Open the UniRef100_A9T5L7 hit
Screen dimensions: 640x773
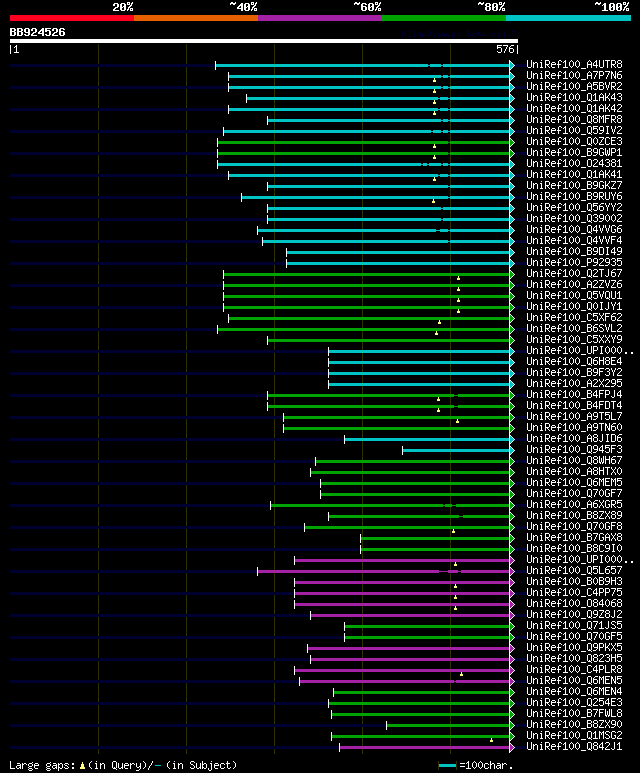pyautogui.click(x=574, y=417)
